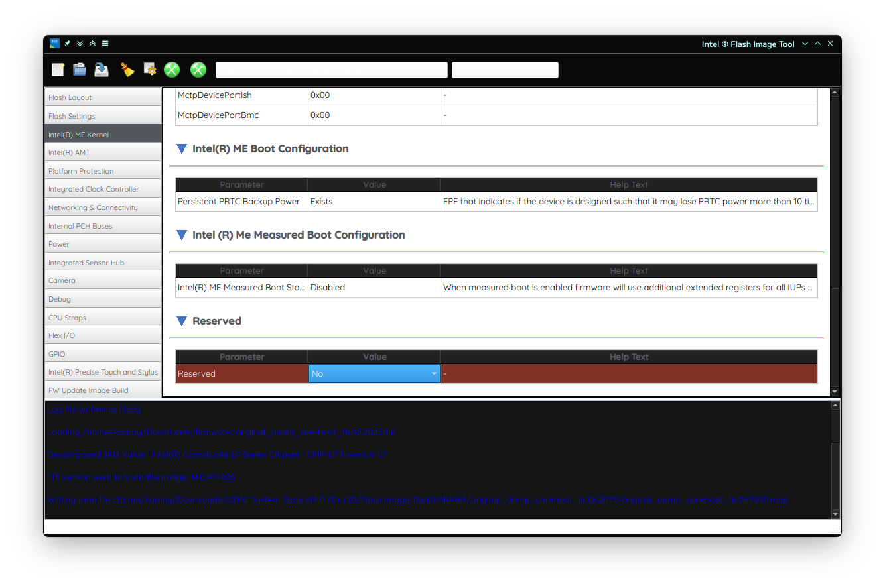This screenshot has width=885, height=588.
Task: Click the double chevron down title icon
Action: click(80, 43)
